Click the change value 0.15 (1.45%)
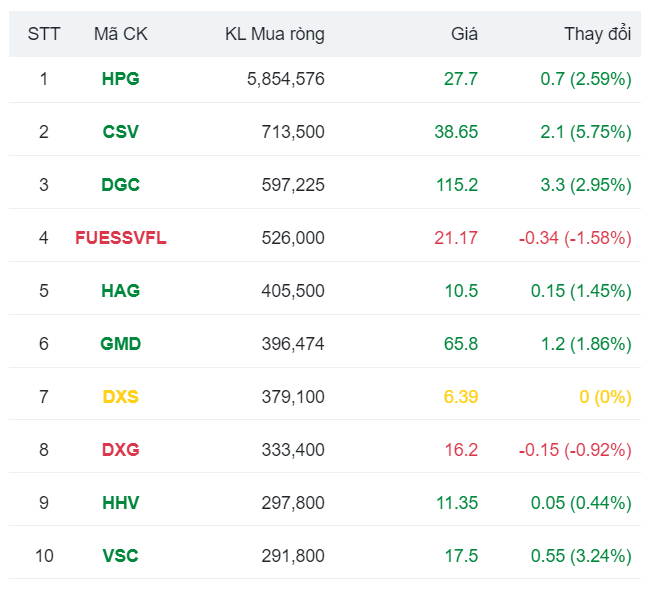 (x=581, y=291)
